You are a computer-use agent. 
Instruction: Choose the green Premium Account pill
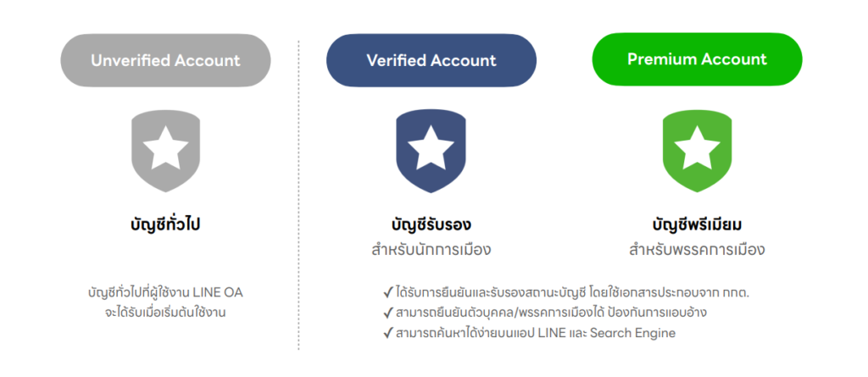click(697, 59)
